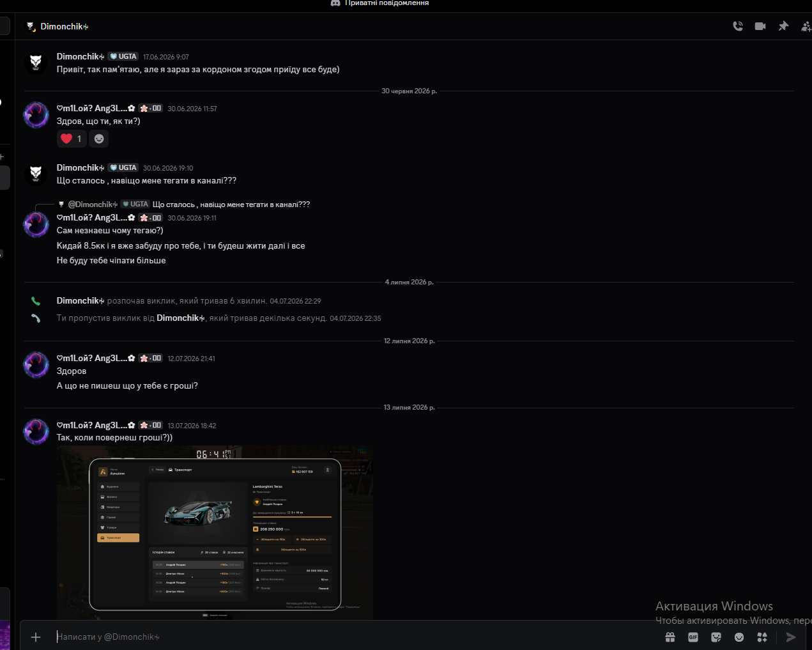Viewport: 812px width, 650px height.
Task: Toggle the heart reaction with count 1
Action: click(x=72, y=139)
